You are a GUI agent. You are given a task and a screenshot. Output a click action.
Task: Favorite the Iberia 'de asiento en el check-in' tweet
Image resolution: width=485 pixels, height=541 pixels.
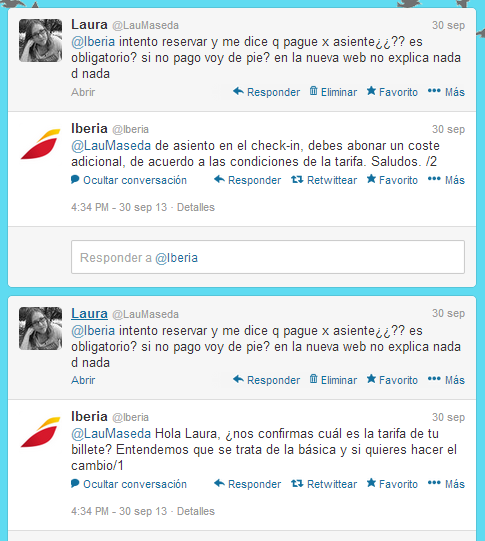[392, 180]
